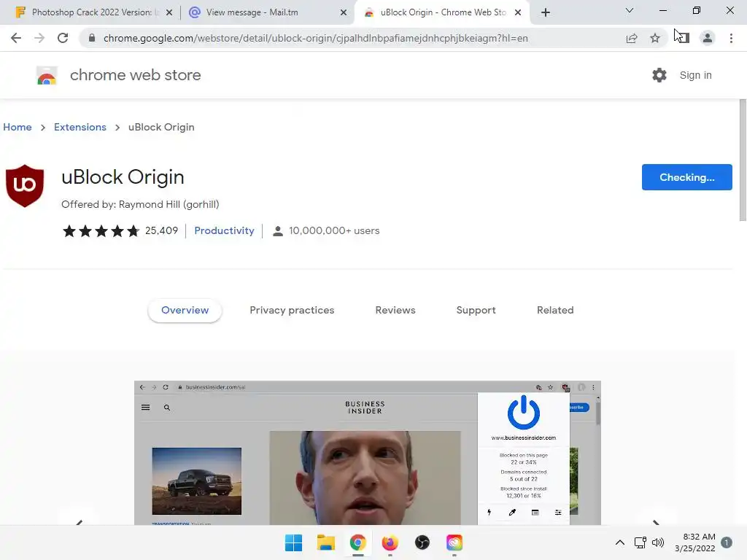Open a new browser tab
Viewport: 747px width, 560px height.
tap(546, 12)
